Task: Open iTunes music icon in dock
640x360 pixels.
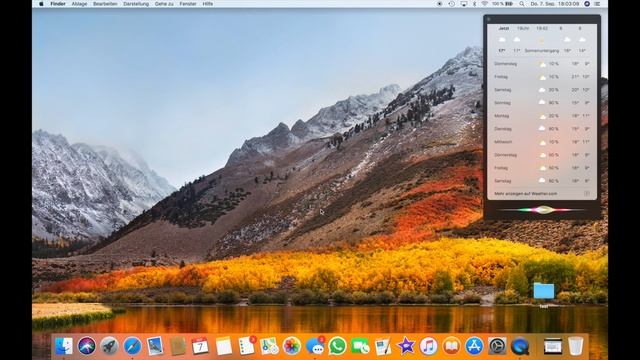Action: coord(429,346)
